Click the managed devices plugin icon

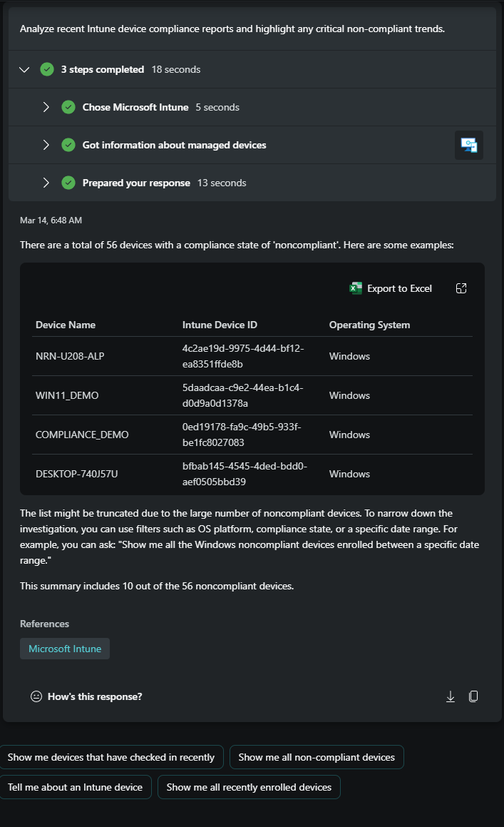tap(468, 145)
